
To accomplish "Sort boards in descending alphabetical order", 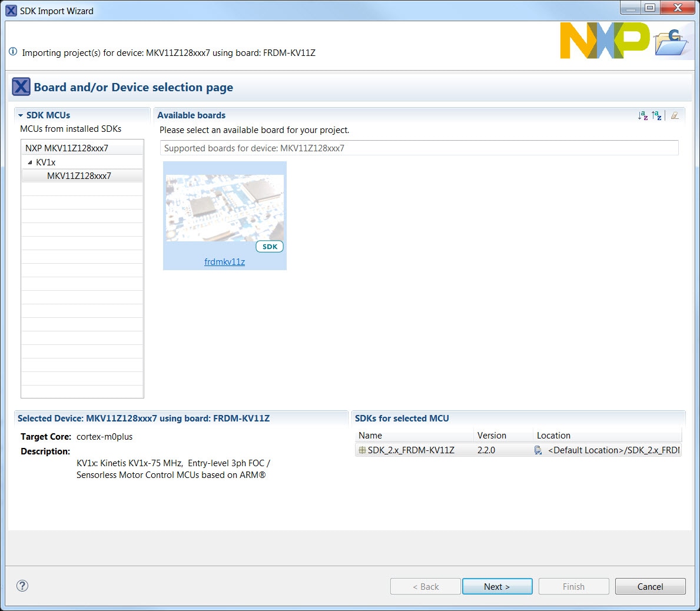I will [x=657, y=116].
